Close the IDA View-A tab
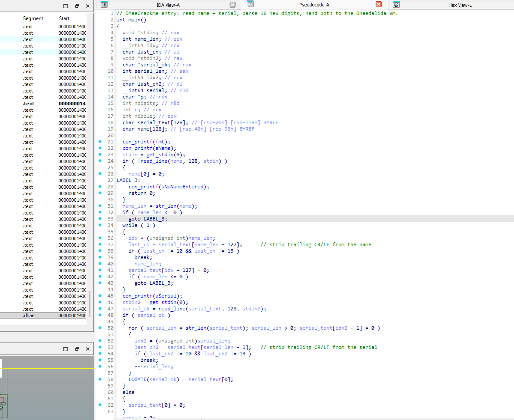The height and width of the screenshot is (420, 514). [x=233, y=5]
